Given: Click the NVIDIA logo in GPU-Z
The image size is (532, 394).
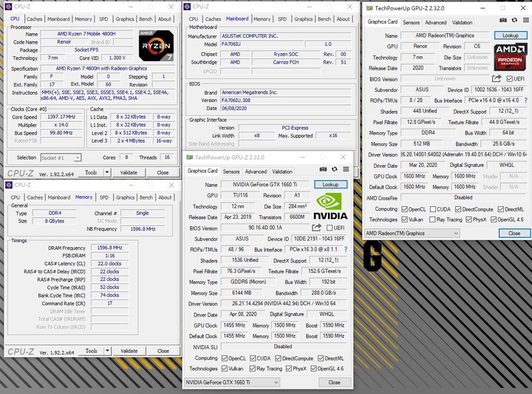Looking at the screenshot, I should pyautogui.click(x=330, y=206).
